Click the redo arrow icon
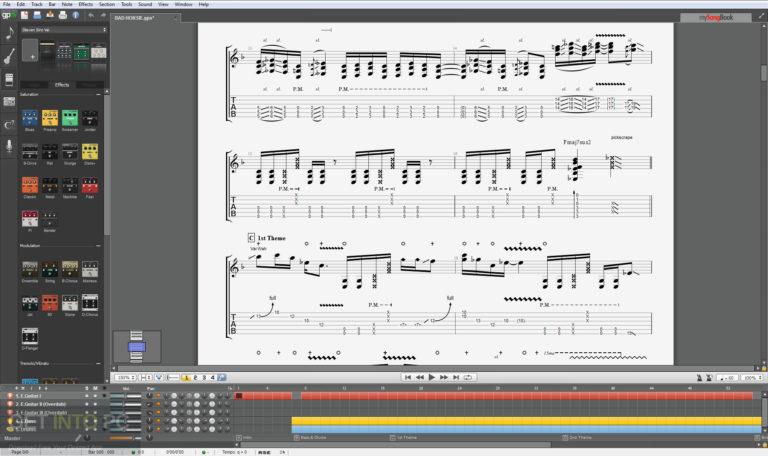This screenshot has width=768, height=456. tap(103, 16)
